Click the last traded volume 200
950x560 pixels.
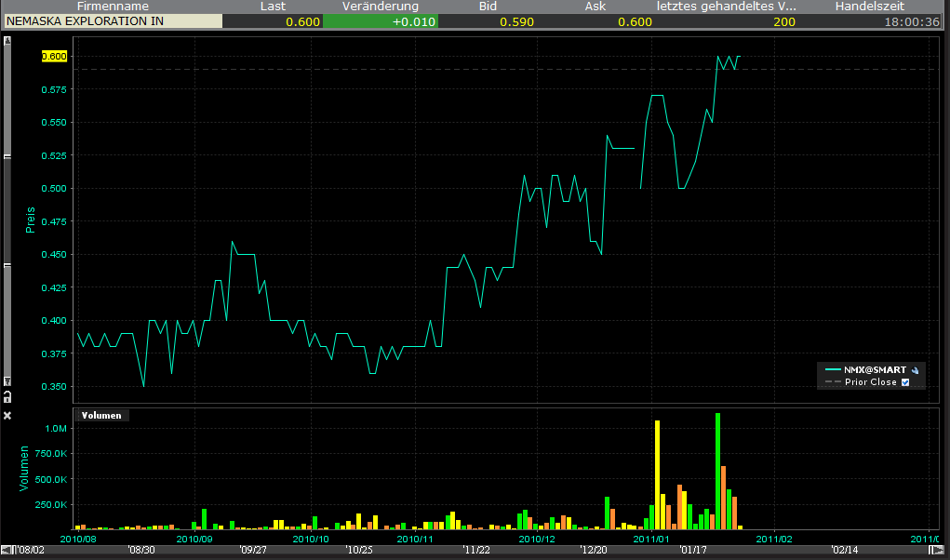click(784, 21)
